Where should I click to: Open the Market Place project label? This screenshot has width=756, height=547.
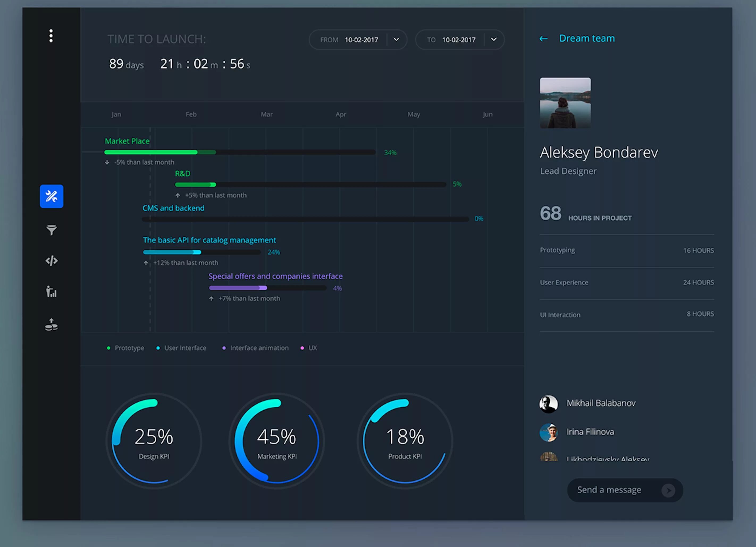pos(127,141)
